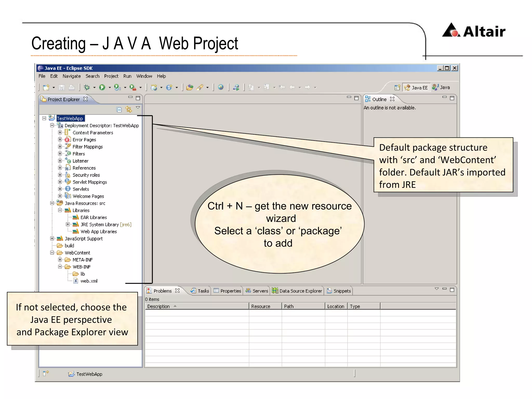Switch to the Data Source Explorer tab
532x399 pixels.
[297, 291]
